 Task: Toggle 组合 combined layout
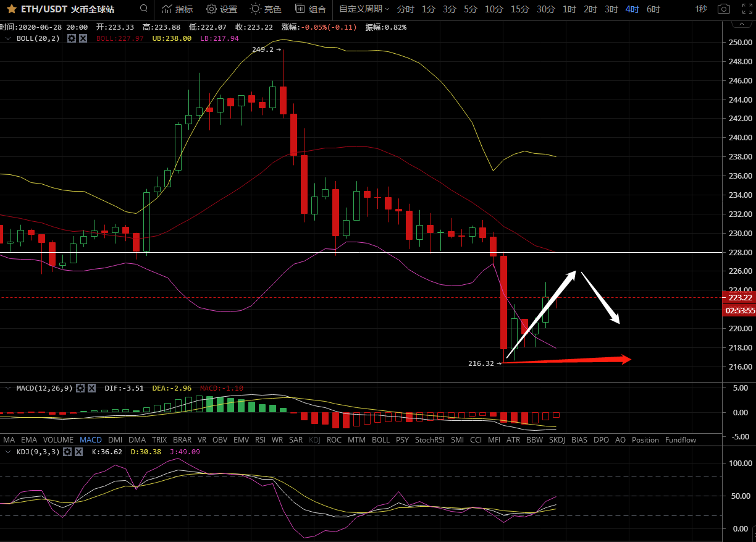pyautogui.click(x=310, y=9)
